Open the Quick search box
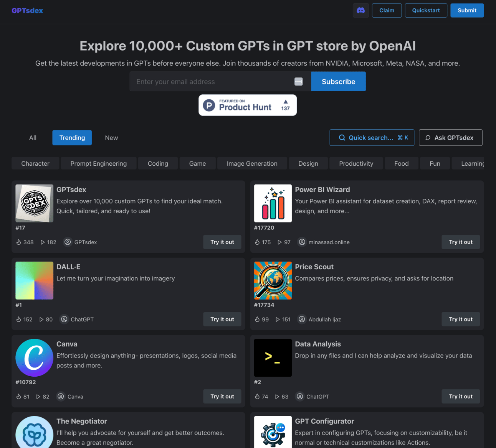Screen dimensions: 496x448 372,138
